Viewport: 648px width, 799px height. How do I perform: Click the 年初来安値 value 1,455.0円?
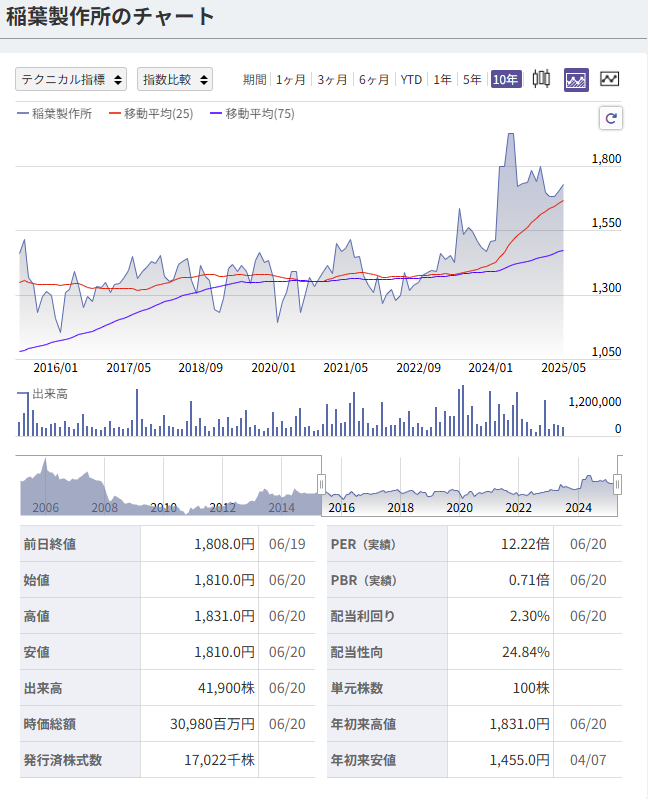[x=520, y=760]
